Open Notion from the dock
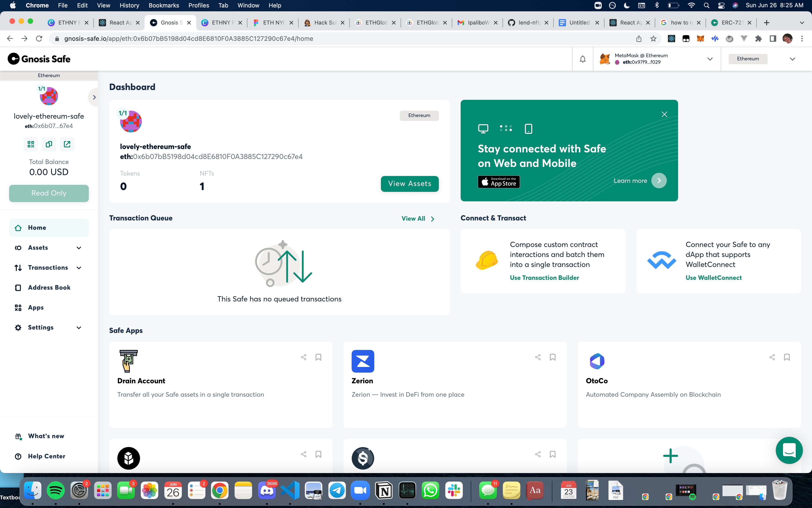The width and height of the screenshot is (812, 508). tap(384, 491)
